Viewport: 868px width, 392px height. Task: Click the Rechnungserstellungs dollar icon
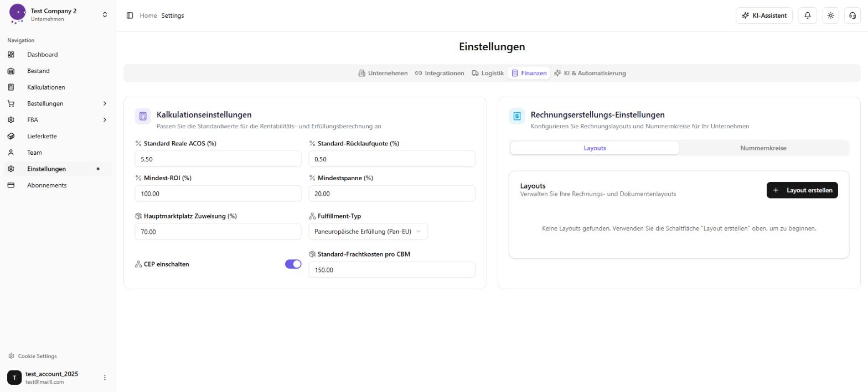517,116
